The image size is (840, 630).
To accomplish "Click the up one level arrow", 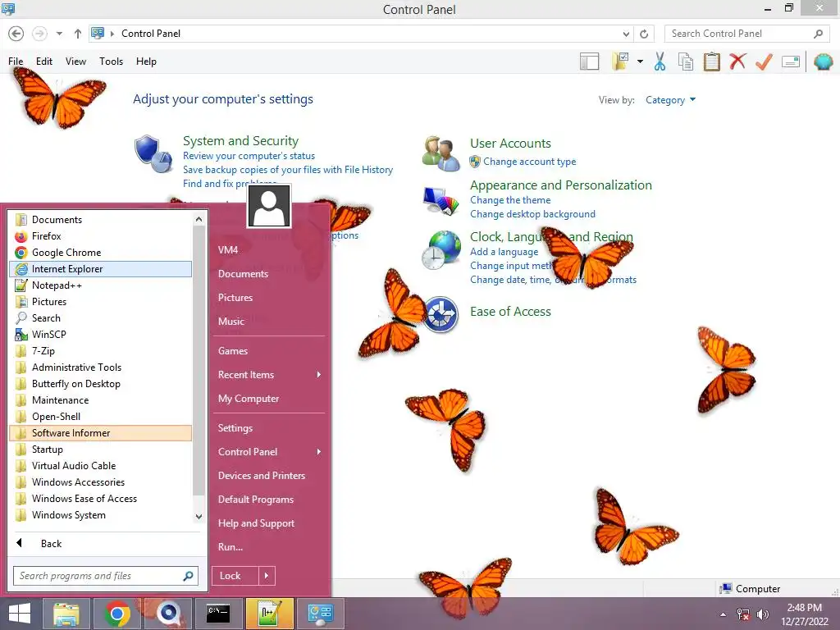I will click(x=78, y=34).
